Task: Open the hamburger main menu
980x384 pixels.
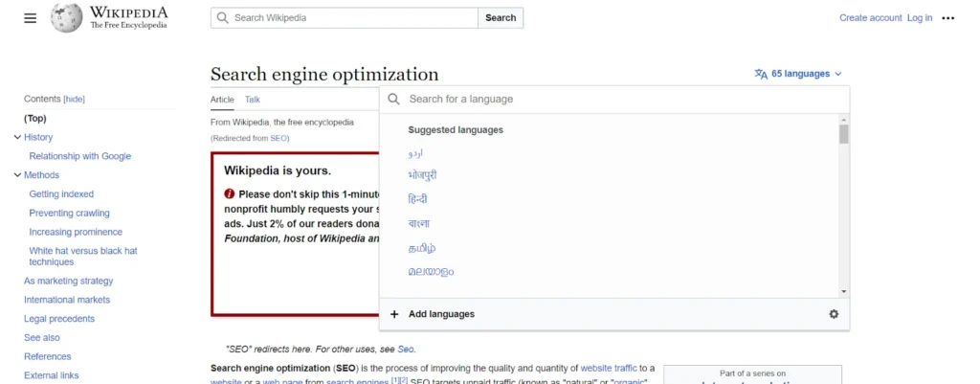Action: pos(30,18)
